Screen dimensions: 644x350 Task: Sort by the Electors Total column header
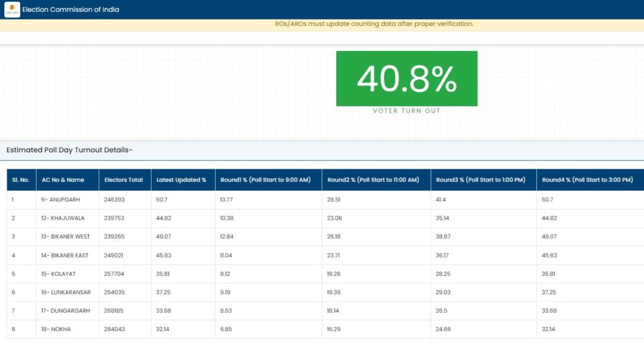point(125,180)
